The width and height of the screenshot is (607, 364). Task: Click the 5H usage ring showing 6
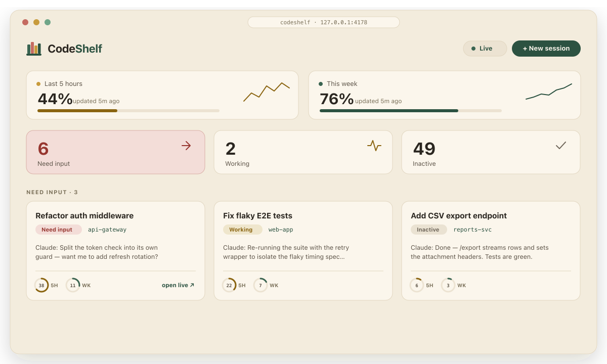tap(417, 285)
